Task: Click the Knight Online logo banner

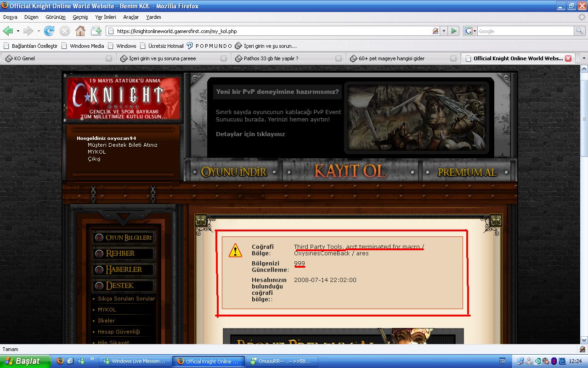Action: tap(123, 98)
